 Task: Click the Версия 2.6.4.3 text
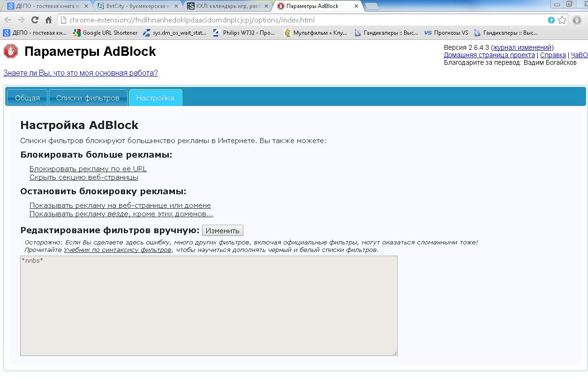467,47
